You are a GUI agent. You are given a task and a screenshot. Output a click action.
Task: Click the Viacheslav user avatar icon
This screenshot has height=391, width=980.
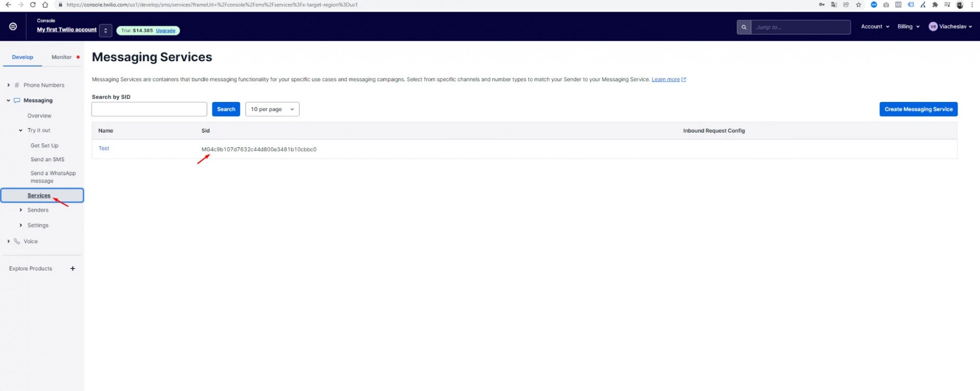pyautogui.click(x=933, y=27)
